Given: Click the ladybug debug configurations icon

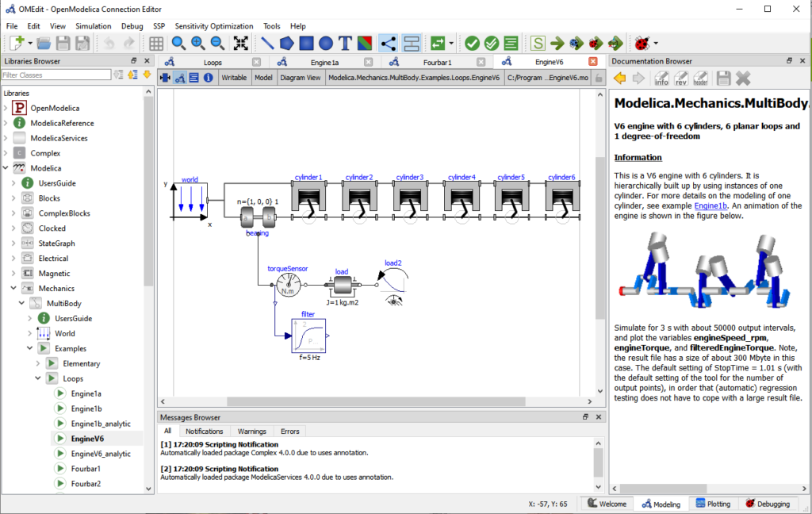Looking at the screenshot, I should click(x=642, y=44).
